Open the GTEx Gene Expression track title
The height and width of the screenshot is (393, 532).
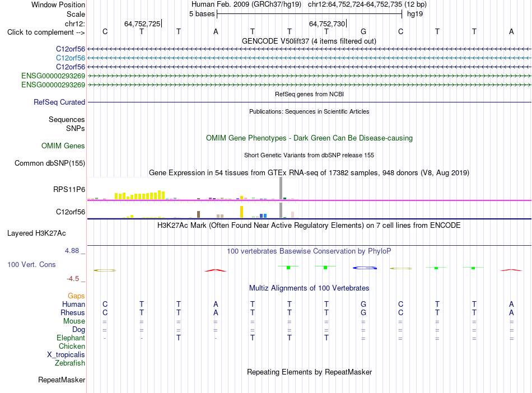[x=309, y=172]
